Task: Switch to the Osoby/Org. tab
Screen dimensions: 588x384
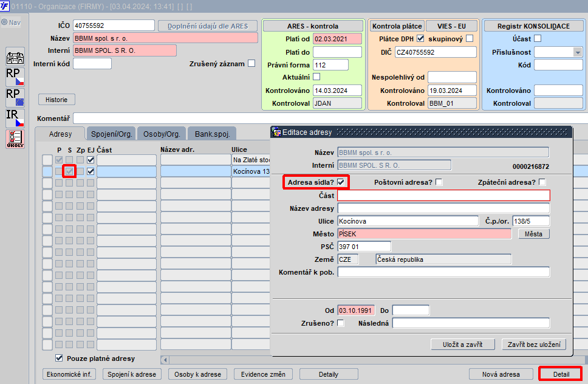Action: click(162, 134)
